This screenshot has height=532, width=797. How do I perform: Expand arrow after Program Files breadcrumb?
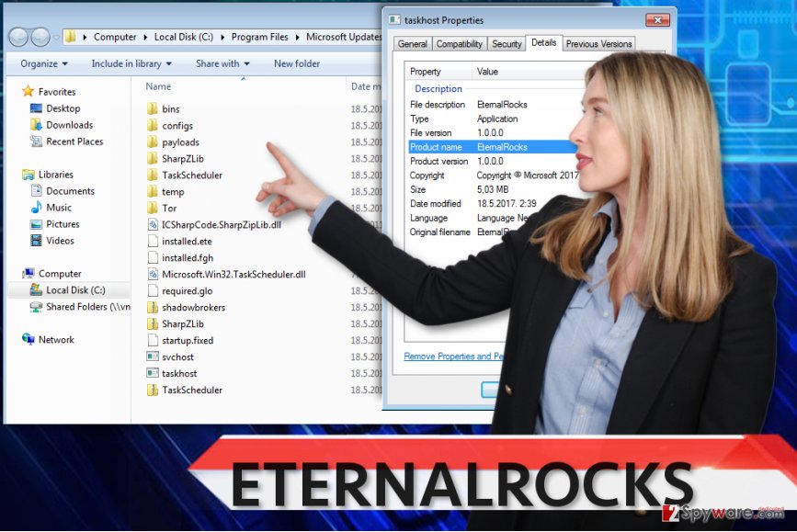point(297,37)
